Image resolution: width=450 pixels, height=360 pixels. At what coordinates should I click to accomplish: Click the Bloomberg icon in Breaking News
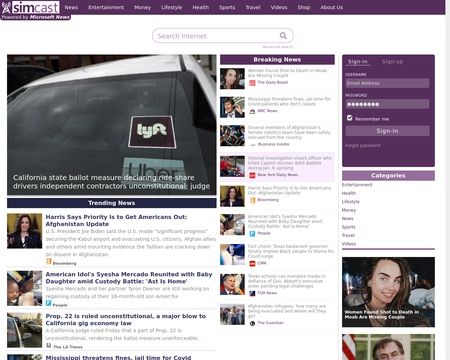[x=253, y=200]
